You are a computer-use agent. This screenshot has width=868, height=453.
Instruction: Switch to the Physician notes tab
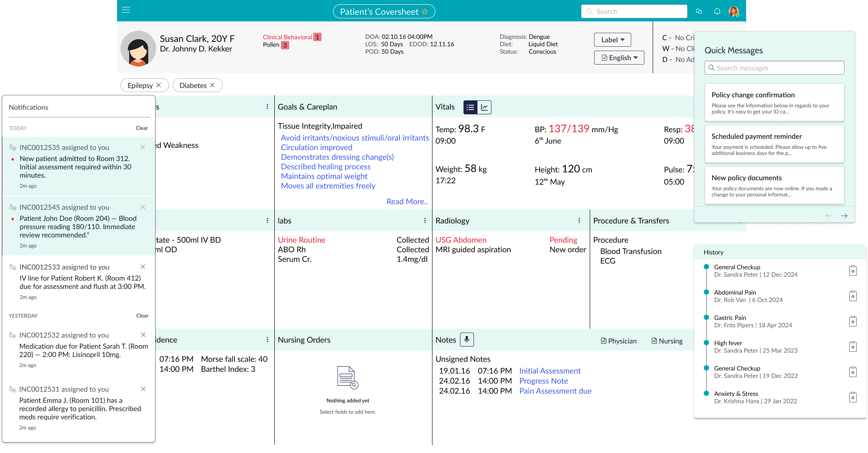coord(619,341)
